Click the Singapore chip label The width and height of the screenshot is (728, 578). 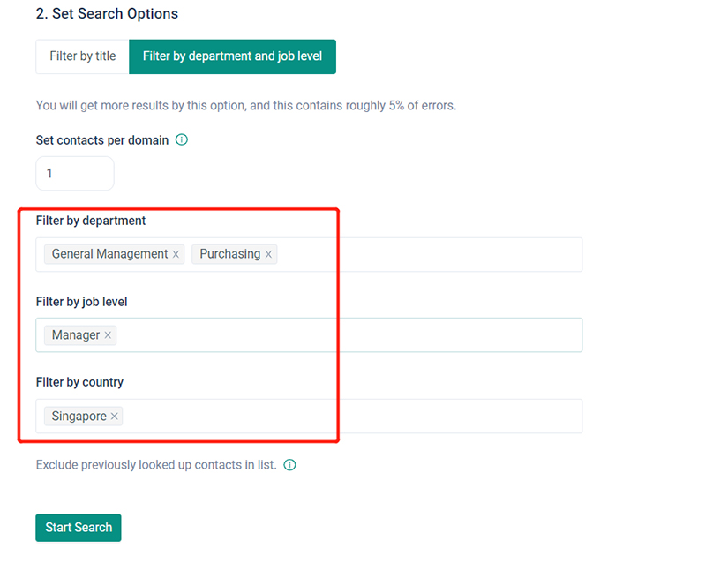click(79, 417)
